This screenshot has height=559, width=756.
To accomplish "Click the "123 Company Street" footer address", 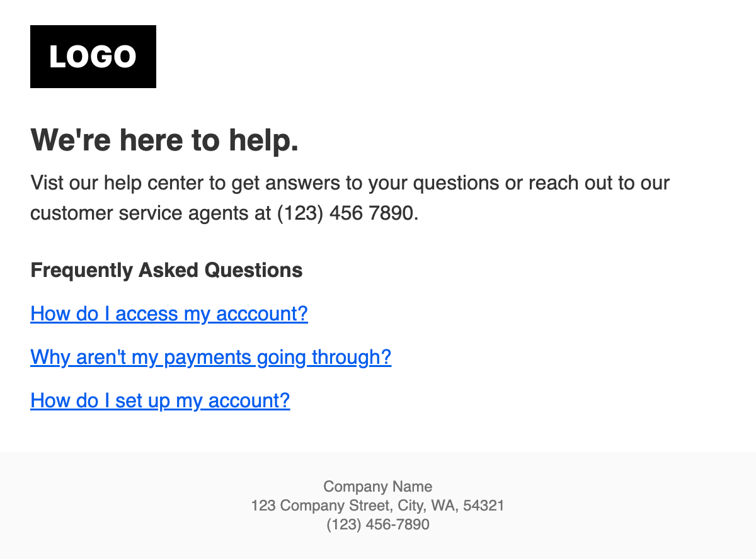I will point(321,505).
